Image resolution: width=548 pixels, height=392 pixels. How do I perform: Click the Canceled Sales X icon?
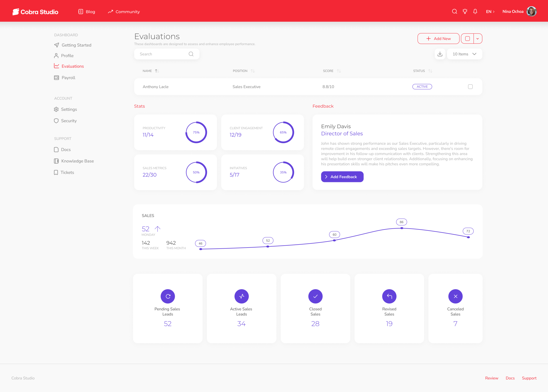click(455, 296)
